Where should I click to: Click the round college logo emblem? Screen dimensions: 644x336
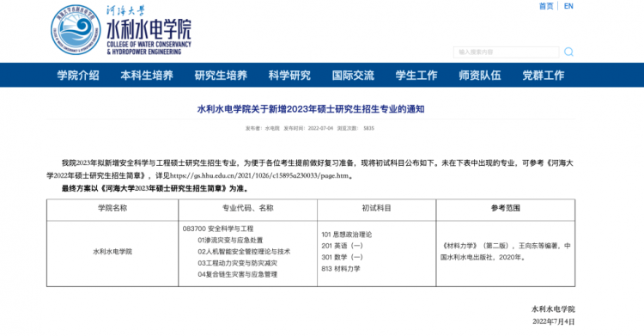tap(76, 29)
